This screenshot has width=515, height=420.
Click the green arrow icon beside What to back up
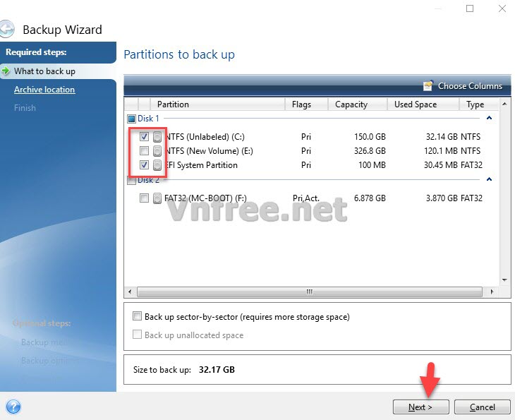6,71
